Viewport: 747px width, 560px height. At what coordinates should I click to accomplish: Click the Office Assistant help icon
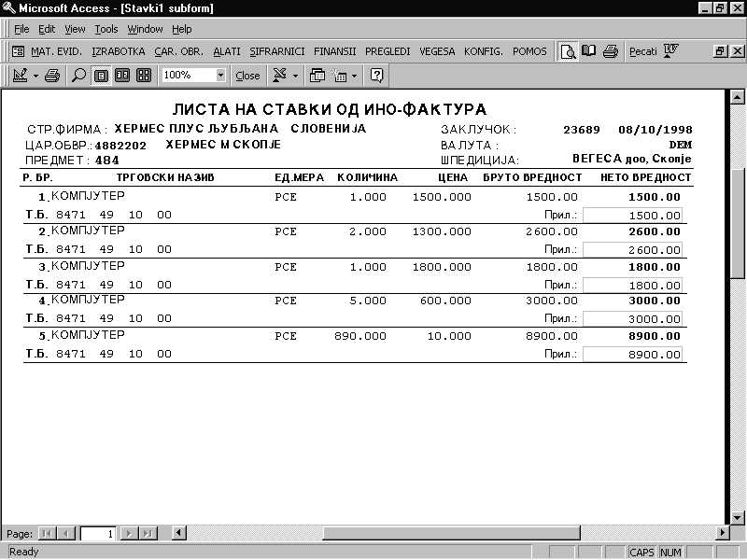(x=378, y=75)
